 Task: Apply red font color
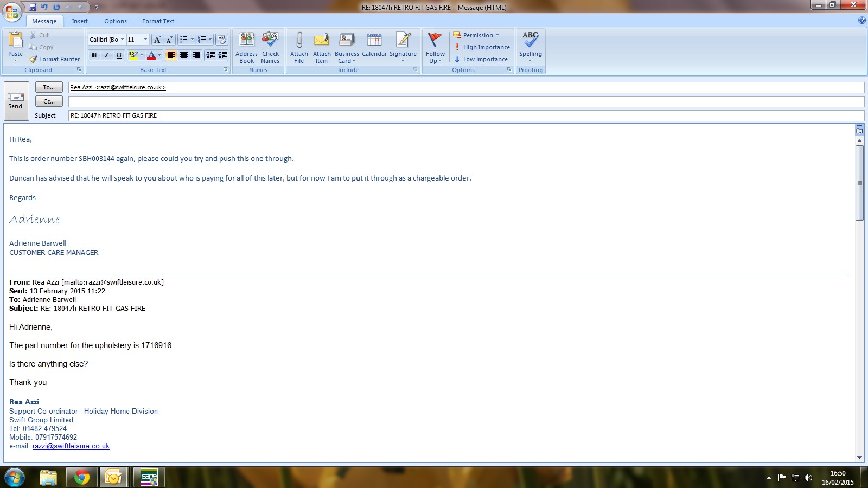pos(151,55)
